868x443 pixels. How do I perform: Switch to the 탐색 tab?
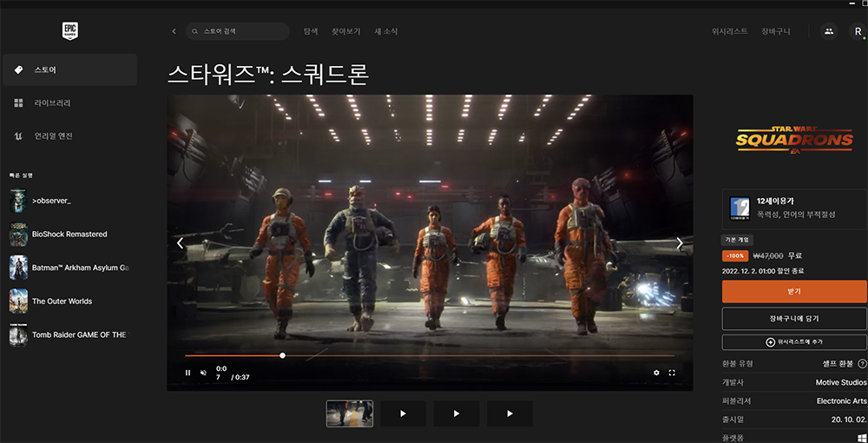click(x=311, y=31)
